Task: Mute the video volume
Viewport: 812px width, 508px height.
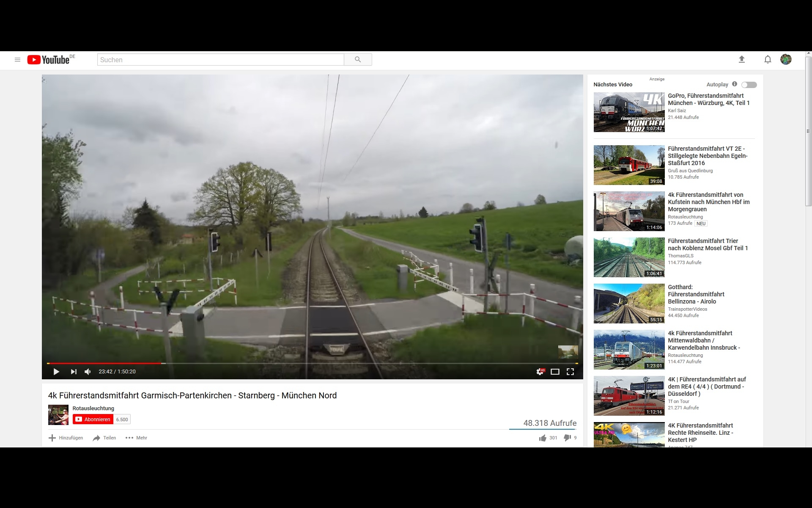Action: click(88, 372)
